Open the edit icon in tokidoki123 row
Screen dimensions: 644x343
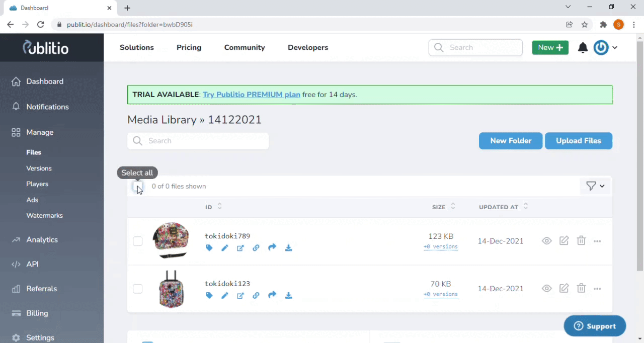(564, 289)
